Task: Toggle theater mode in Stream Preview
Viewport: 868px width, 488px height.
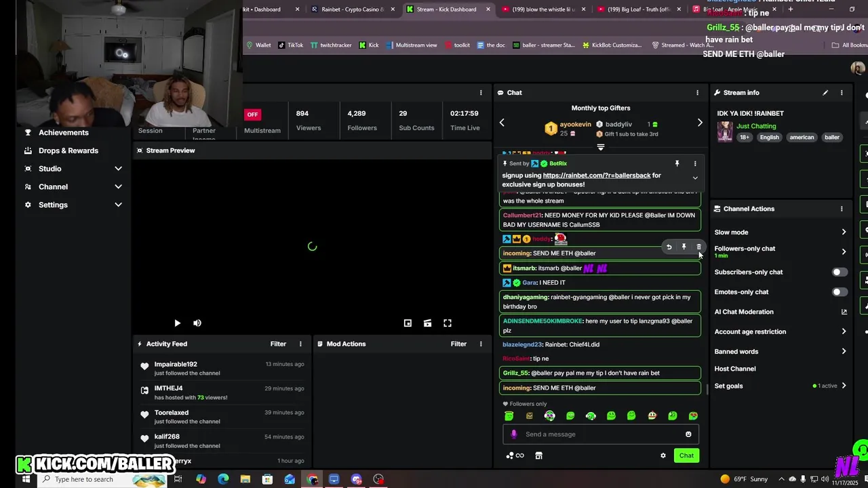Action: pos(427,323)
